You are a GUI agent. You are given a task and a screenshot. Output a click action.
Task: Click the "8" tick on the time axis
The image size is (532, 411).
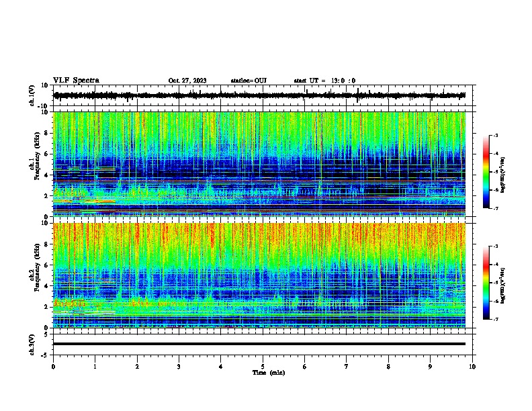tap(388, 367)
